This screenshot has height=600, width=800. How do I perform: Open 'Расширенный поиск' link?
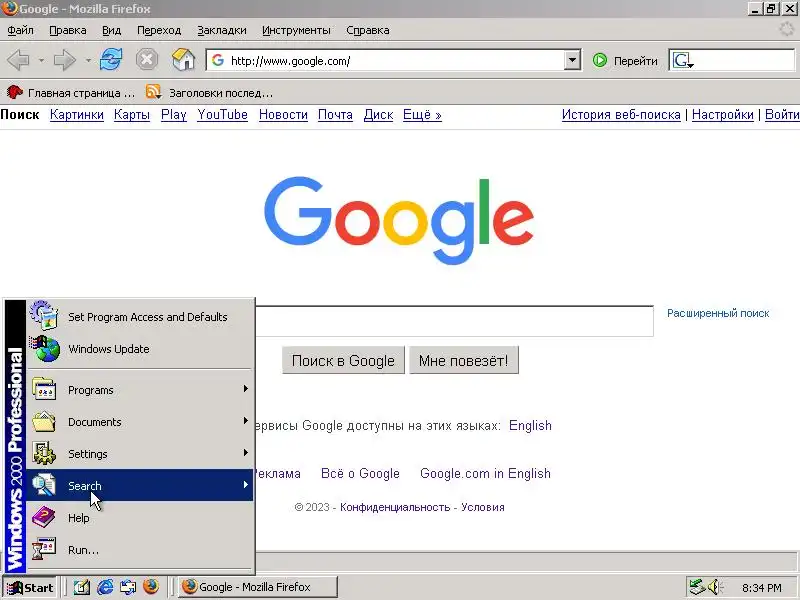click(x=718, y=313)
